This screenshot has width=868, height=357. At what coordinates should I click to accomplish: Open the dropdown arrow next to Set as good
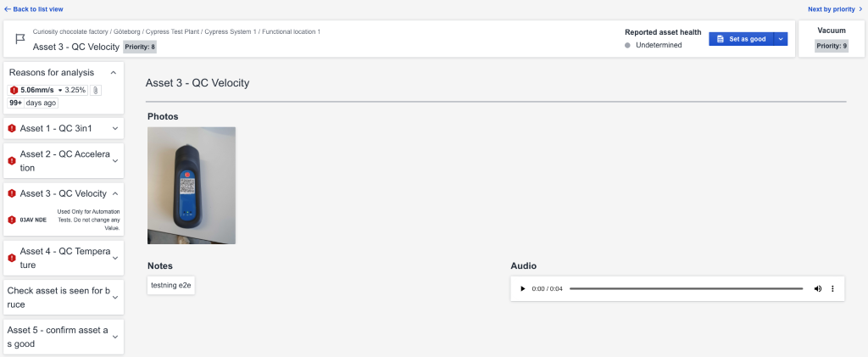[x=781, y=39]
